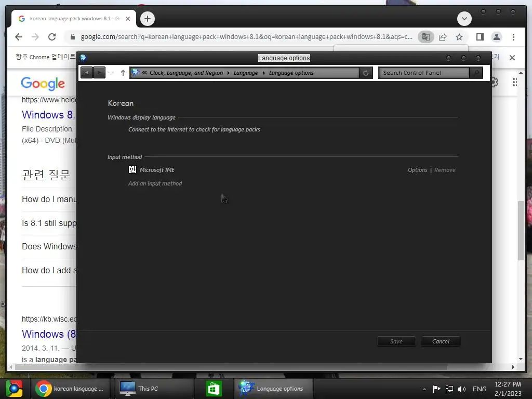Open the Google apps grid

[x=515, y=82]
